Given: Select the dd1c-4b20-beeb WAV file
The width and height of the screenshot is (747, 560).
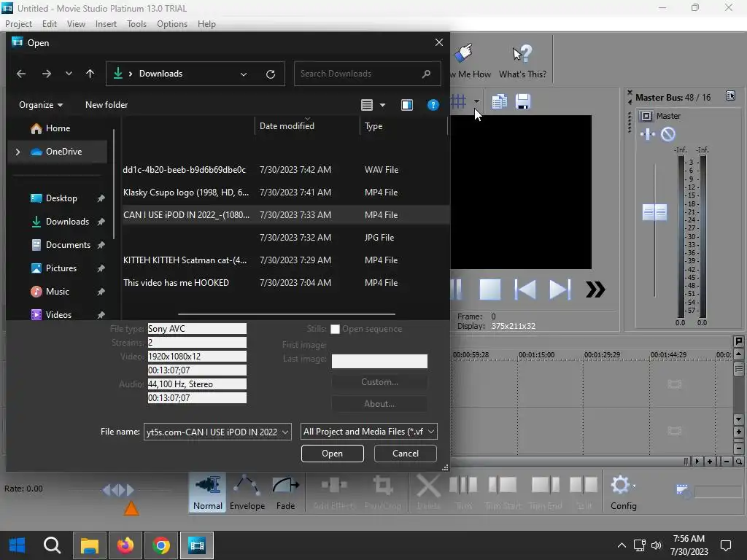Looking at the screenshot, I should 285,169.
